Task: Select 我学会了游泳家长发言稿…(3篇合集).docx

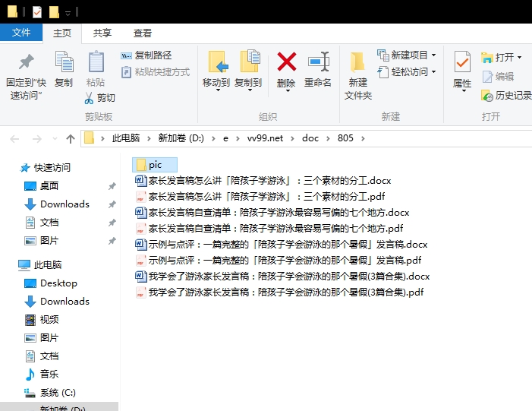Action: 283,276
